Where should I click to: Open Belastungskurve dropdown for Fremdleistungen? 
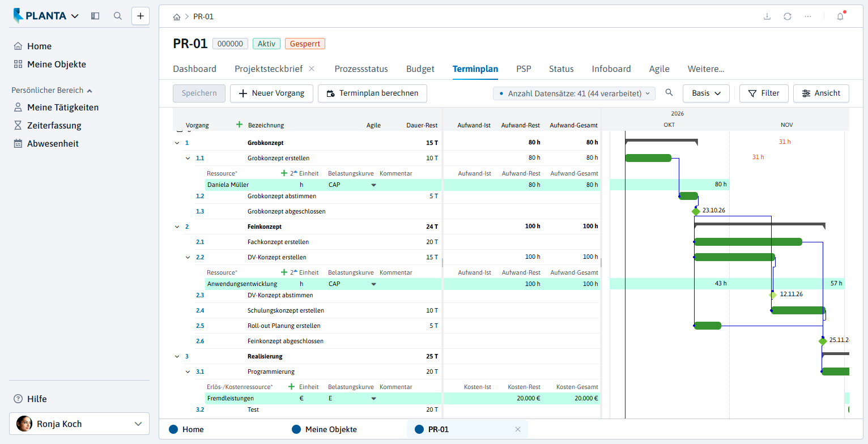[373, 398]
